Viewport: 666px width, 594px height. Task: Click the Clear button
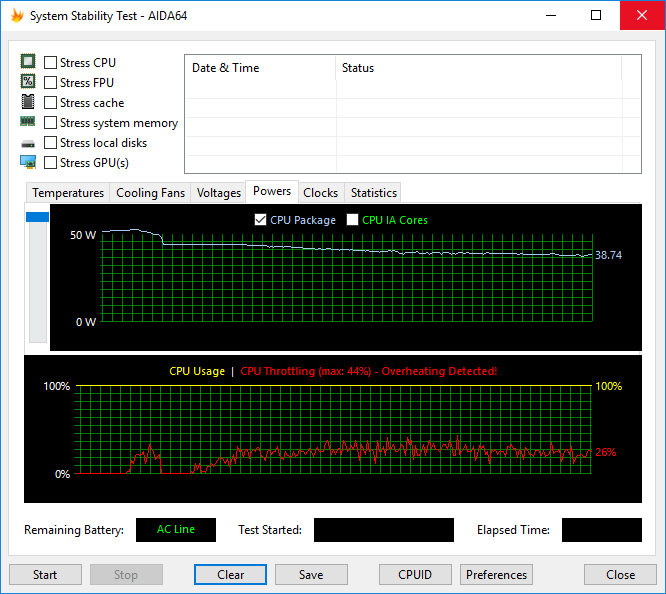click(x=230, y=574)
